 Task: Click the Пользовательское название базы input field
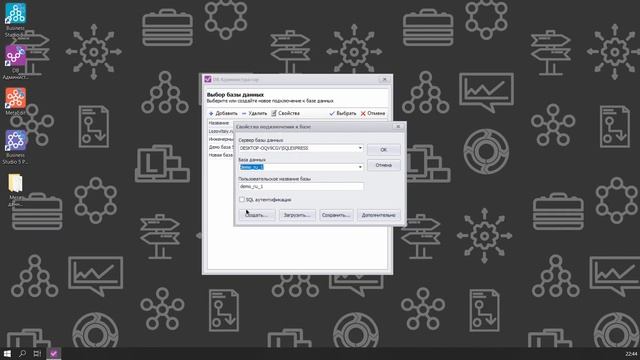[x=301, y=186]
